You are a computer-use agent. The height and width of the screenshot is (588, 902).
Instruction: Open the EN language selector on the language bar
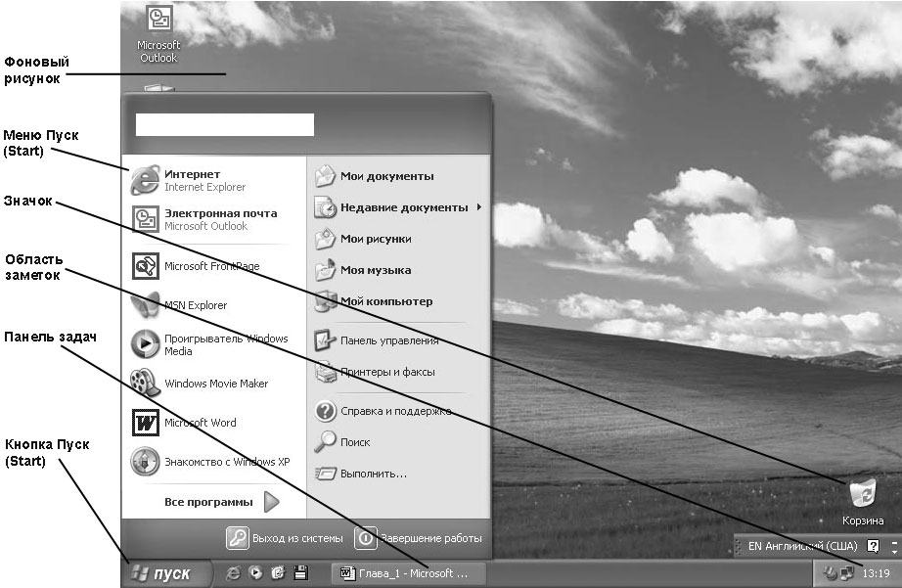point(792,546)
